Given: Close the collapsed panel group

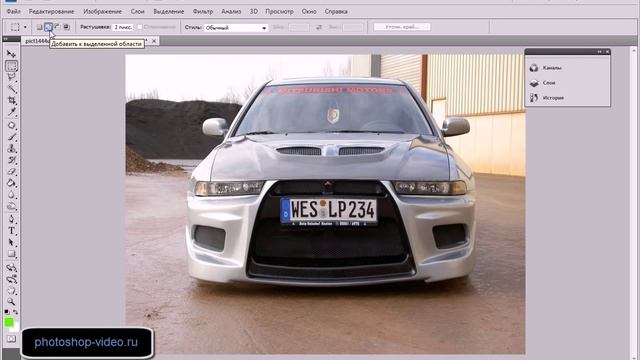Looking at the screenshot, I should pos(607,52).
